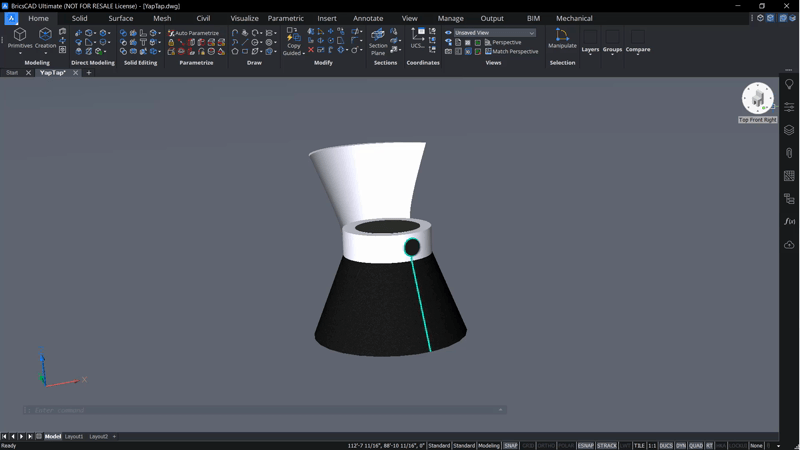
Task: Select the Polygon draw tool
Action: tap(235, 52)
